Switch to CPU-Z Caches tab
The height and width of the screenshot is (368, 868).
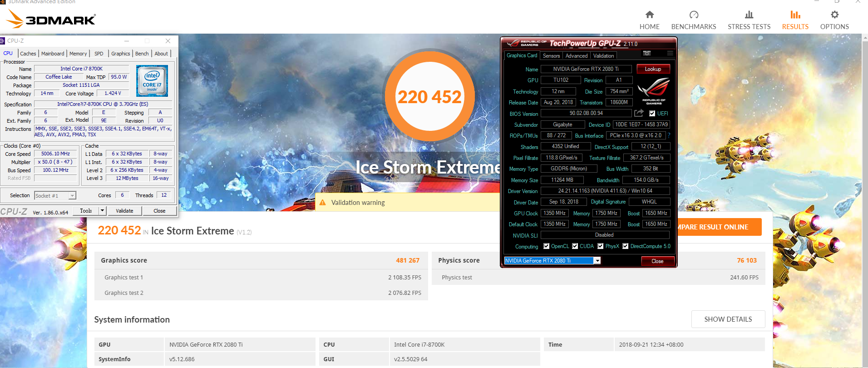pyautogui.click(x=28, y=54)
